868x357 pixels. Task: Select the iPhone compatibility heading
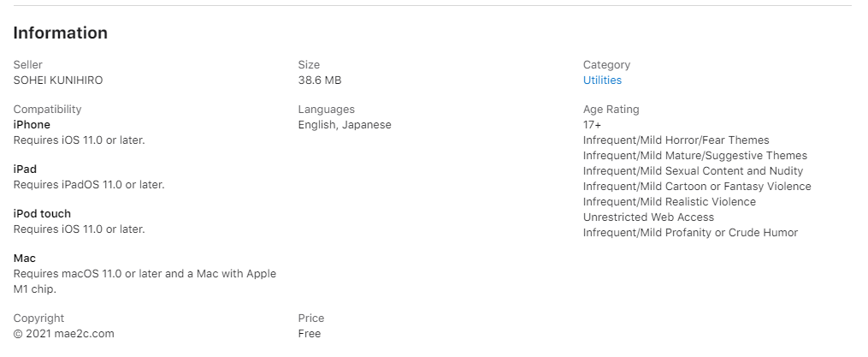coord(32,125)
